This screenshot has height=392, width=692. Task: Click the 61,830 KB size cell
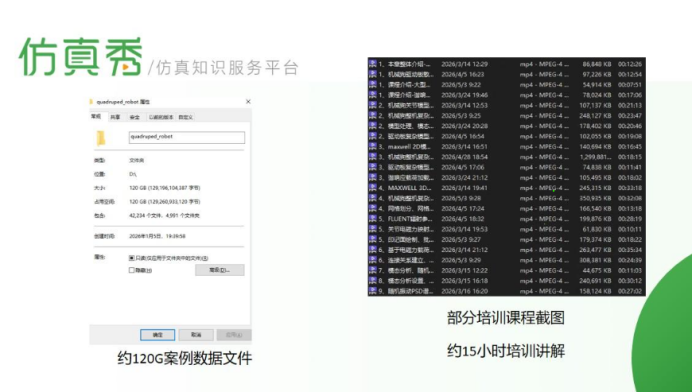[597, 229]
